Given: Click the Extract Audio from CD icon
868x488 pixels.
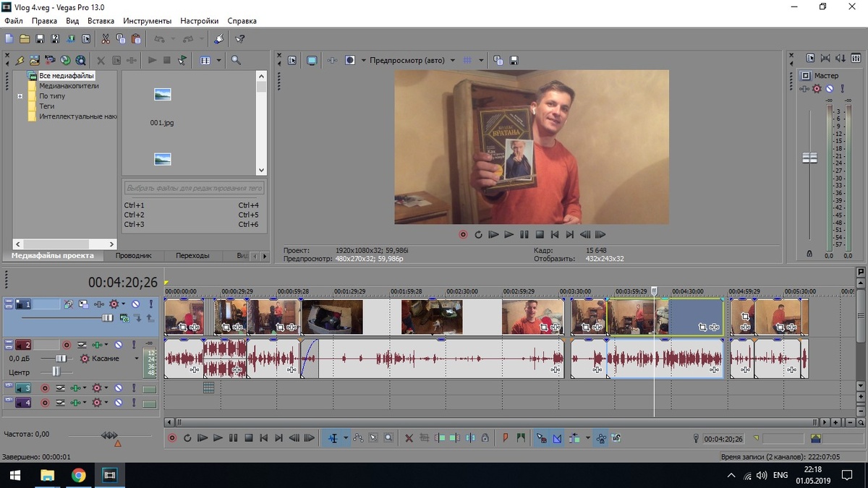Looking at the screenshot, I should [x=65, y=60].
